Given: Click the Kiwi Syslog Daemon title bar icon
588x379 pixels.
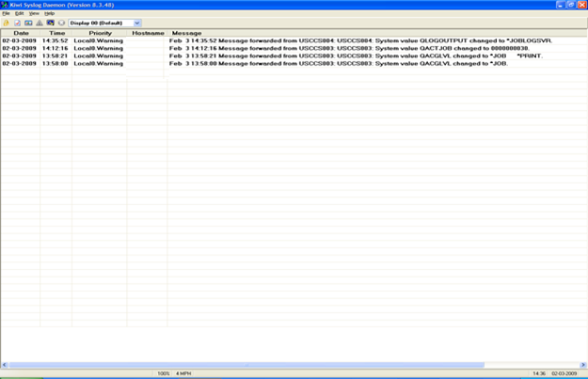Looking at the screenshot, I should pos(6,5).
